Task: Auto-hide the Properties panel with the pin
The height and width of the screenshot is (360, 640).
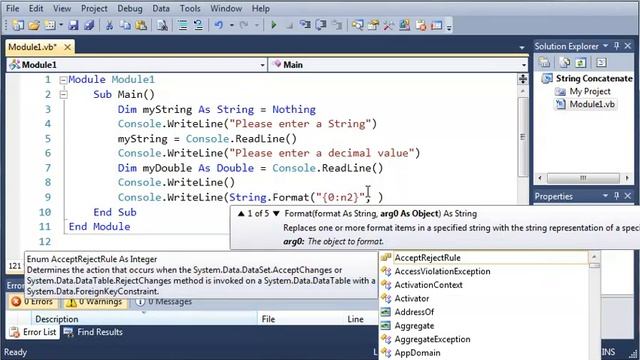Action: [616, 196]
